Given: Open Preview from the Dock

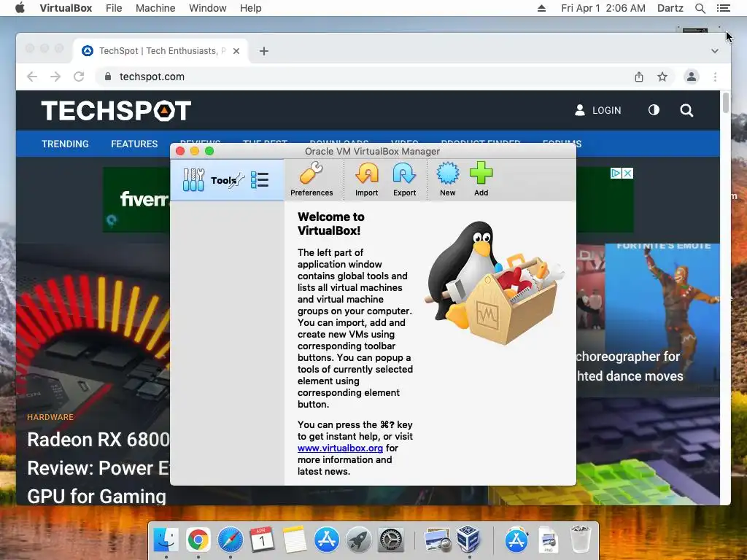Looking at the screenshot, I should (x=437, y=540).
